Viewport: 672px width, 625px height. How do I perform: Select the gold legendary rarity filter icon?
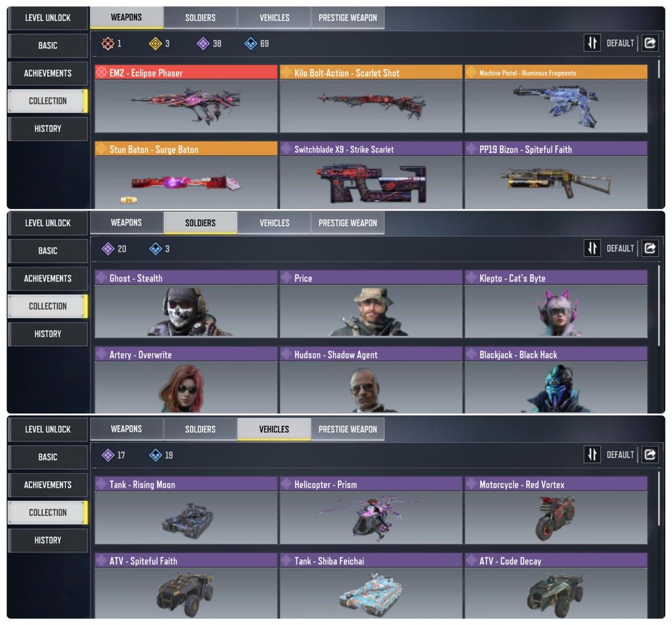[x=155, y=43]
